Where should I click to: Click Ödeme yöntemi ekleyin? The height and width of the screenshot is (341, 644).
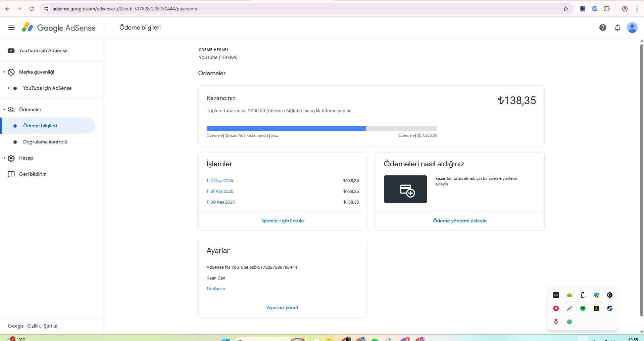[460, 221]
